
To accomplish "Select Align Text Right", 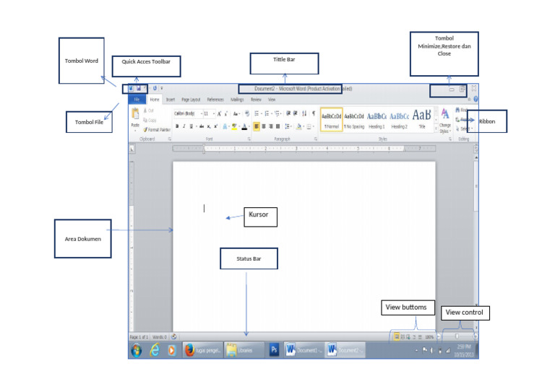I will point(271,126).
